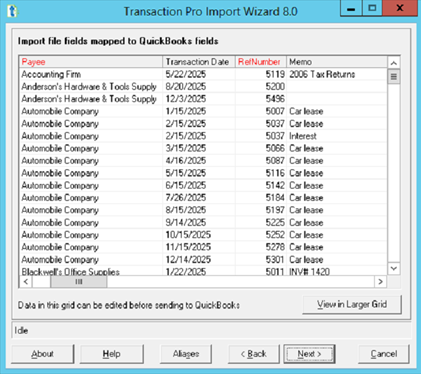Click the About button
Viewport: 421px width, 374px height.
click(x=43, y=354)
